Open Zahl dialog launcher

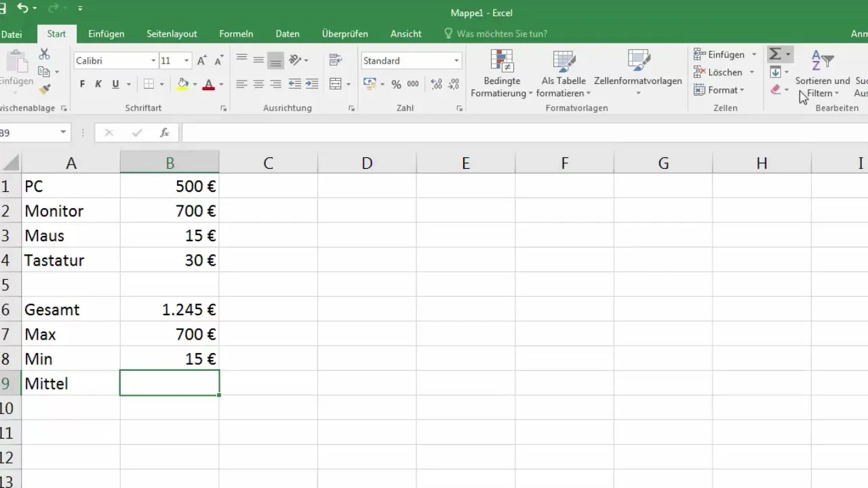pyautogui.click(x=459, y=108)
